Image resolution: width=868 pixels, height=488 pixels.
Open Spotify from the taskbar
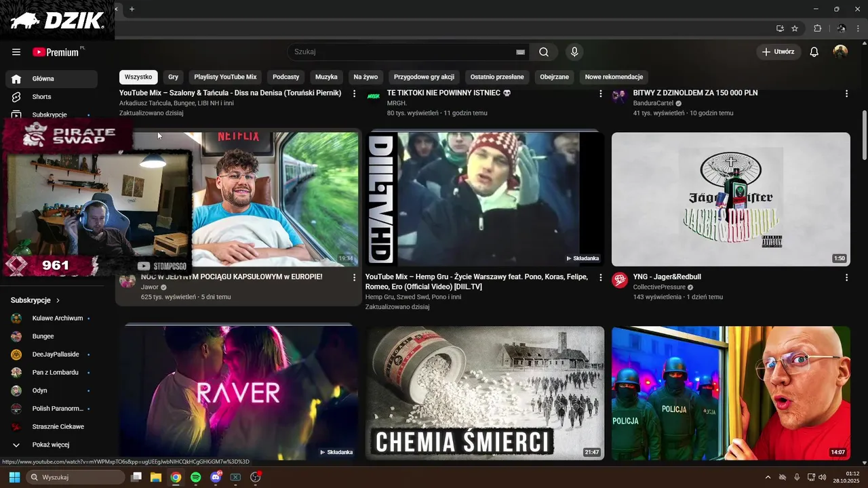(195, 477)
